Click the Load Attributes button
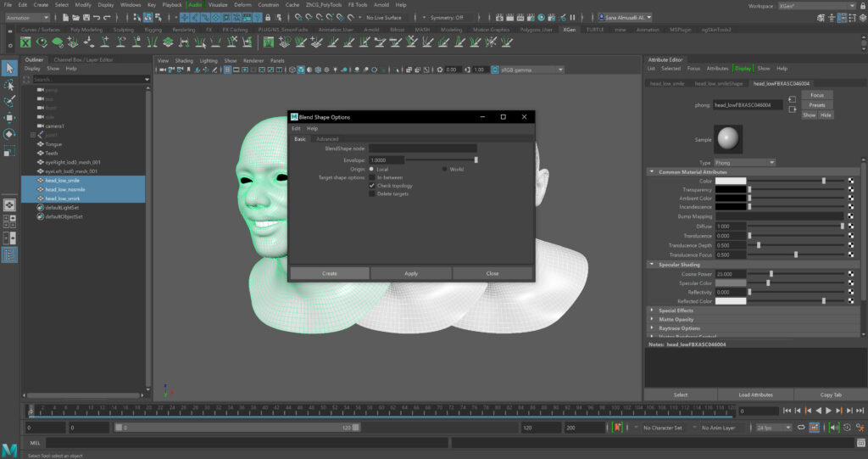The width and height of the screenshot is (868, 459). (755, 395)
